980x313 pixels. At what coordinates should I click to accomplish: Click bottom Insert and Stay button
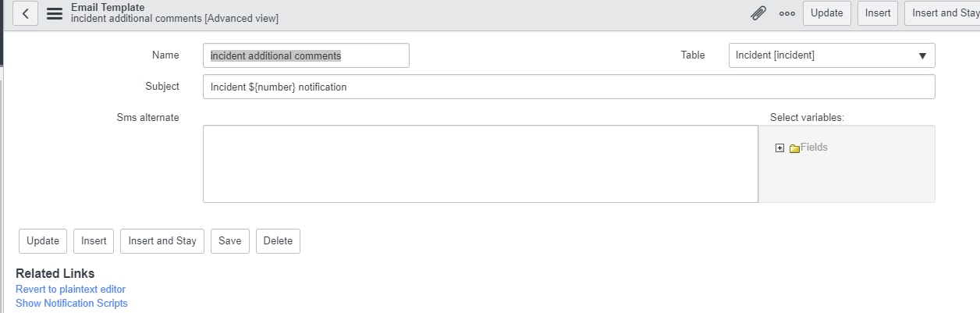pyautogui.click(x=162, y=241)
